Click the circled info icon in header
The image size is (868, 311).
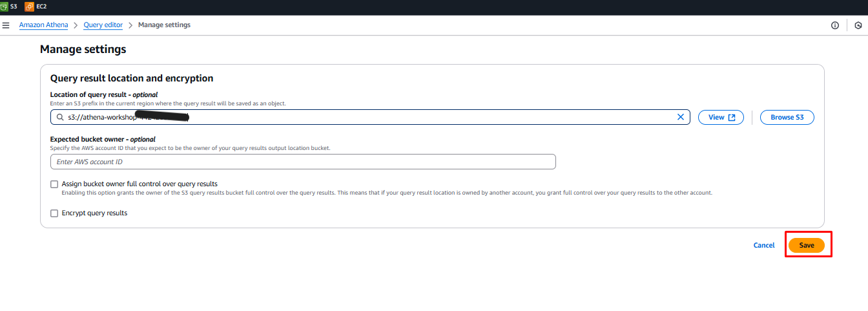pos(835,25)
